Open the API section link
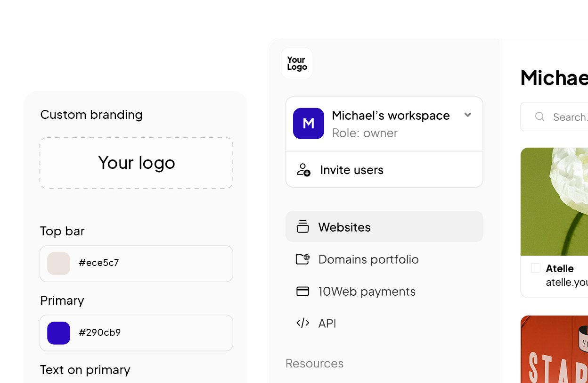Screen dimensions: 588x383 point(327,323)
